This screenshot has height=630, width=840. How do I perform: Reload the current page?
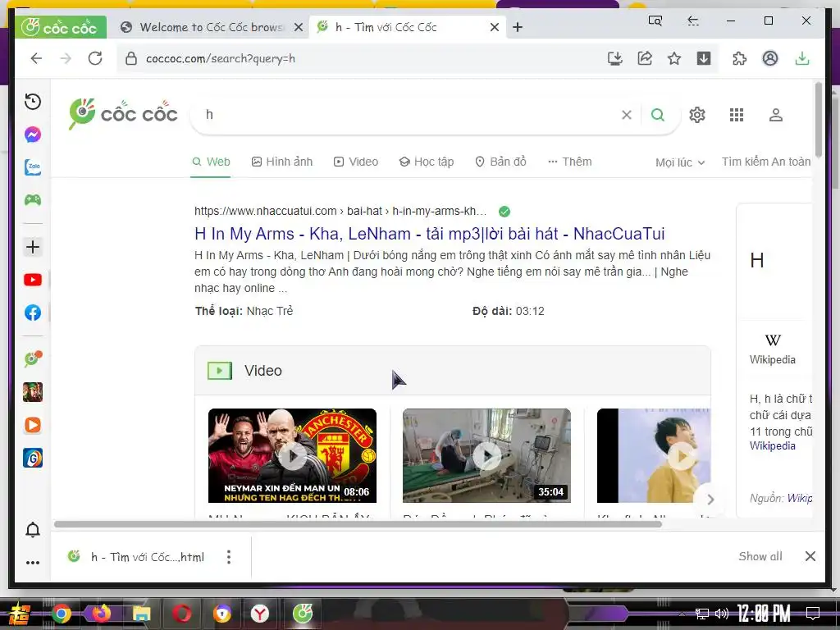(x=95, y=58)
